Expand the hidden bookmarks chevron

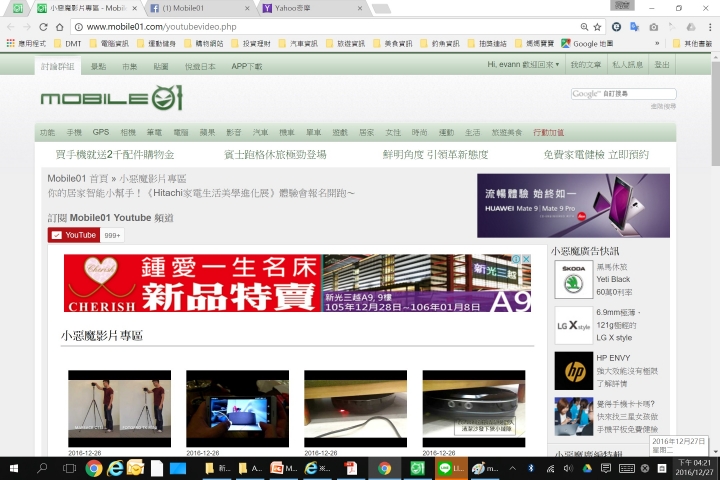tap(657, 44)
